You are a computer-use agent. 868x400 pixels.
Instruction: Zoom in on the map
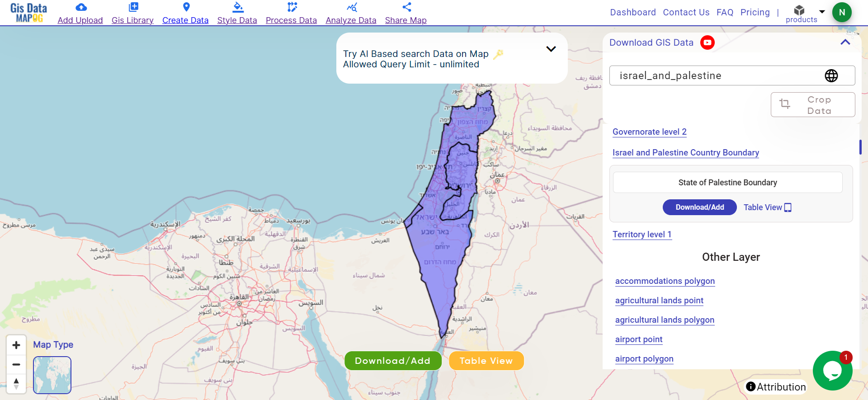[16, 345]
